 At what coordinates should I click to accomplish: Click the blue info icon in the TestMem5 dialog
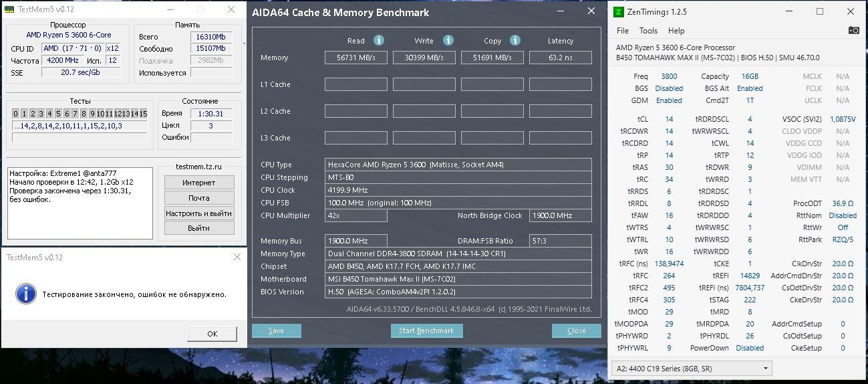click(x=25, y=293)
